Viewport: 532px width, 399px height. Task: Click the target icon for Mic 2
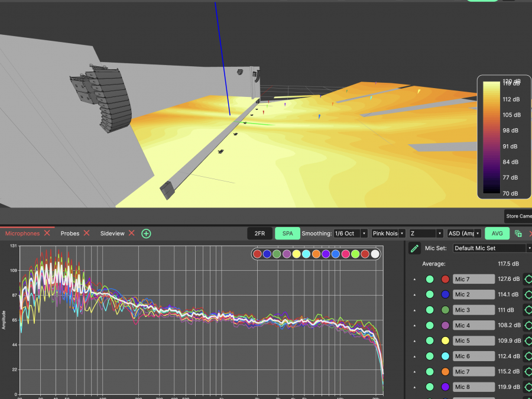(528, 294)
